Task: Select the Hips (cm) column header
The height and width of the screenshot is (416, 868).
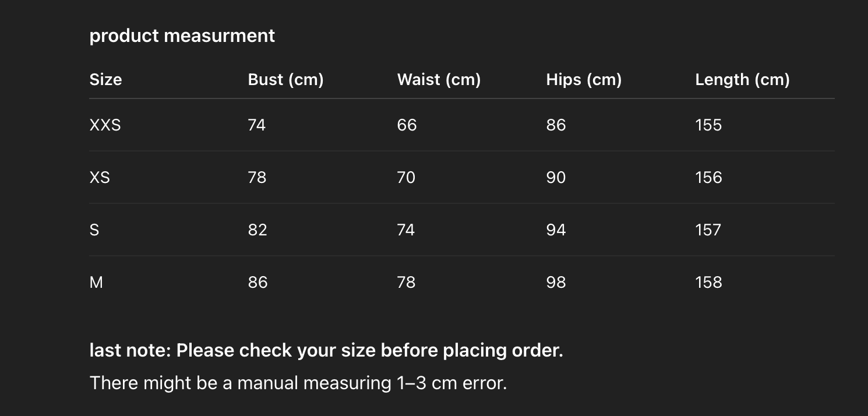Action: (584, 79)
